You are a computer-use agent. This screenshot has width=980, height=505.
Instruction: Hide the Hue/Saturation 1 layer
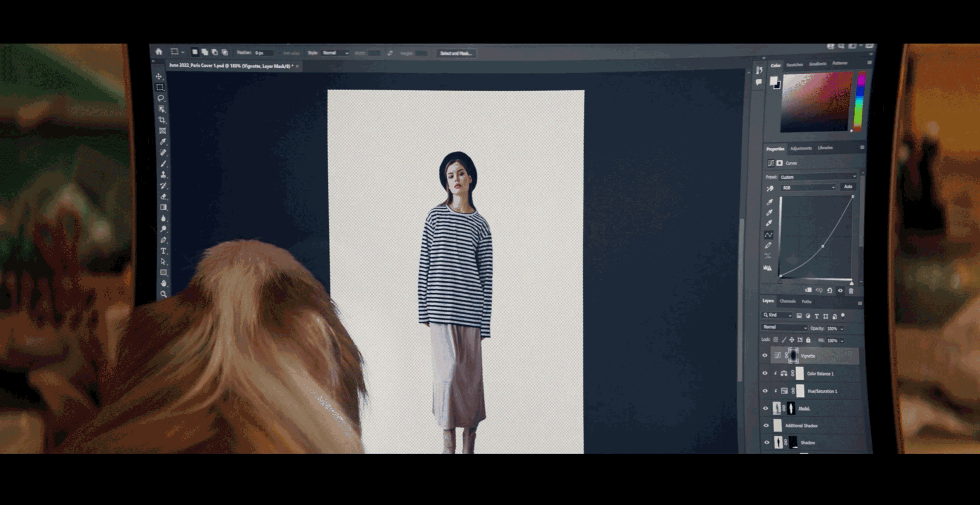pos(765,391)
